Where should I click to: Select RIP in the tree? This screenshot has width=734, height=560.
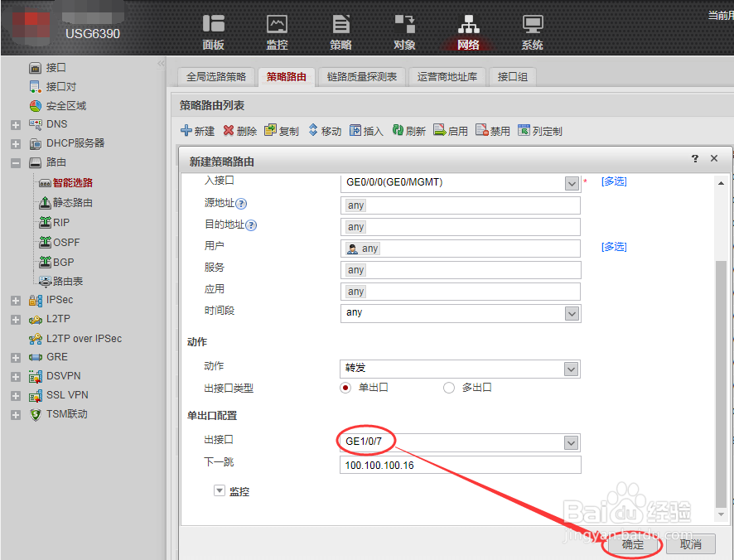pyautogui.click(x=60, y=222)
